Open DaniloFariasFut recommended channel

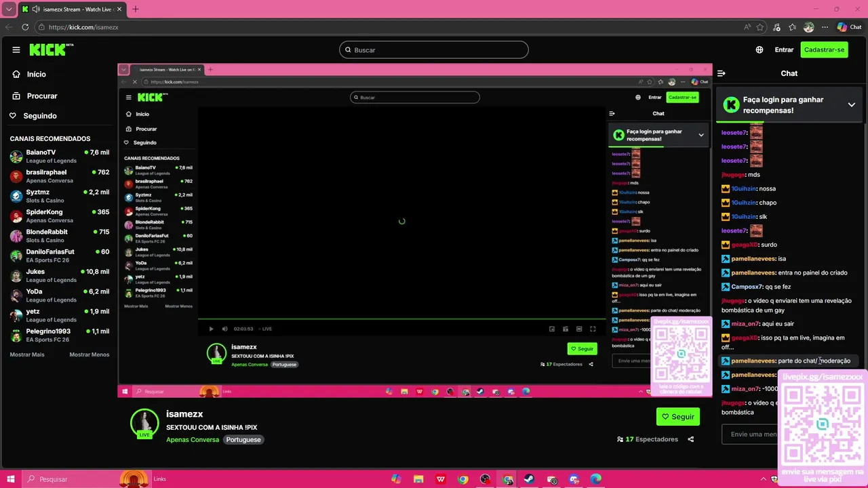click(60, 256)
